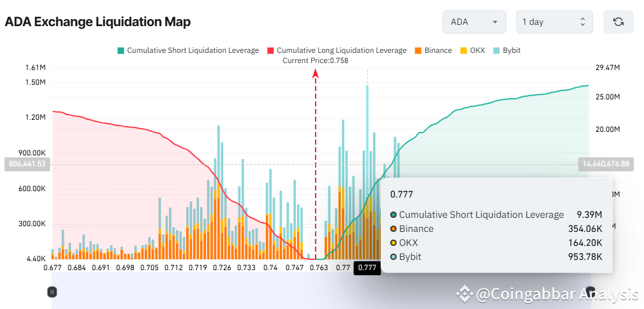Click the 1 day stepper arrows
644x309 pixels.
582,22
